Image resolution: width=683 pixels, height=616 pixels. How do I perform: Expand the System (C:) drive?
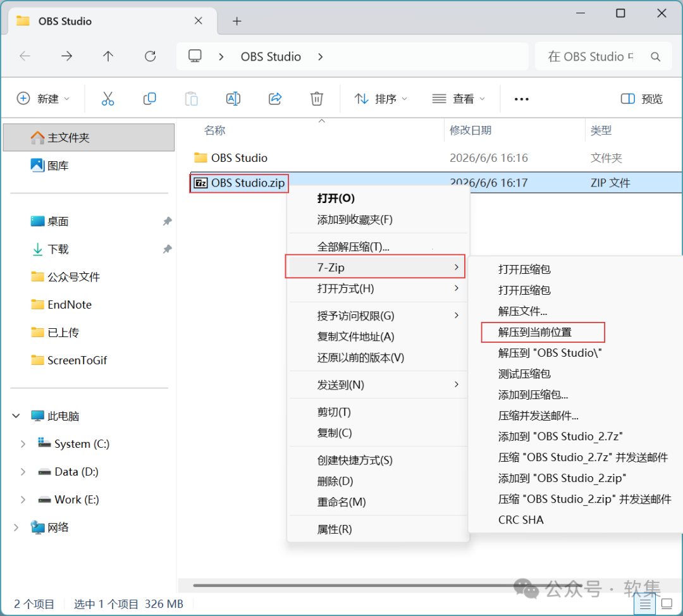coord(23,444)
